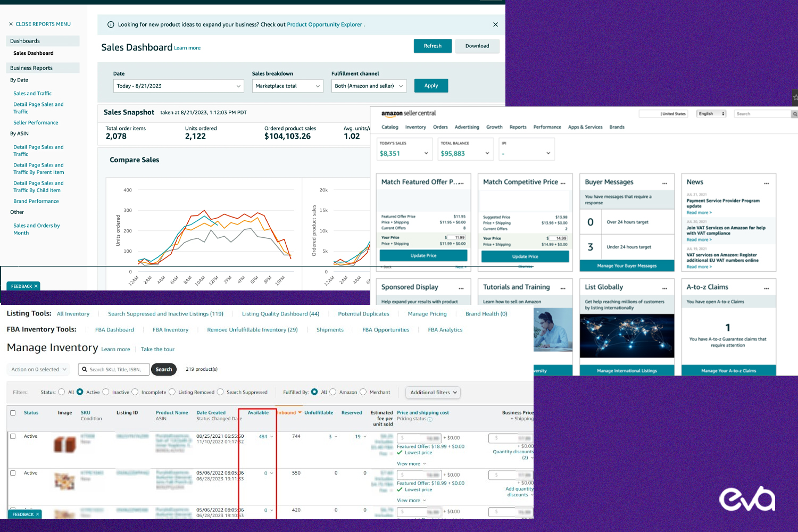Click the Pricing status info icon
Viewport: 798px width, 532px height.
(x=430, y=419)
